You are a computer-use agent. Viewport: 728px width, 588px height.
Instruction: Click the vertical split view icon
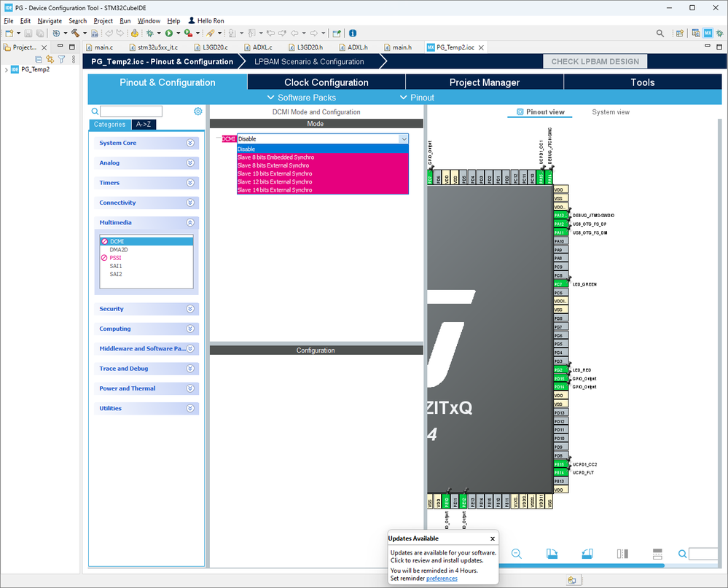622,553
